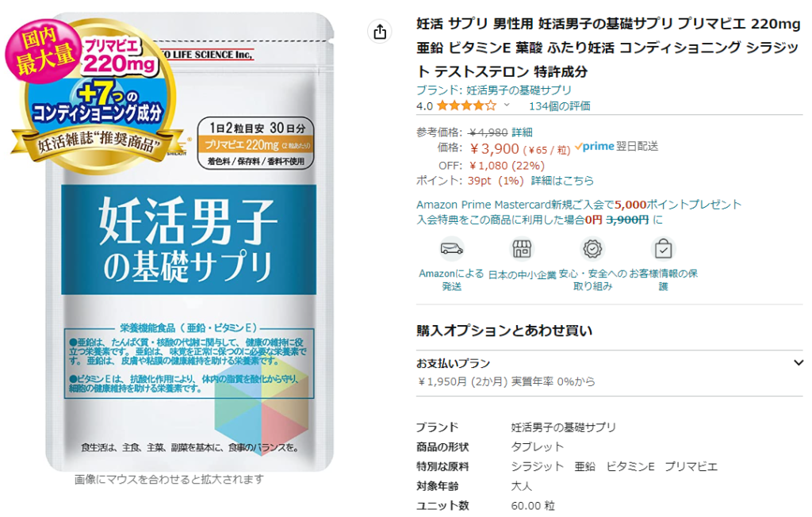This screenshot has height=517, width=812.
Task: Click 詳細はこちら points detail link
Action: pyautogui.click(x=562, y=181)
